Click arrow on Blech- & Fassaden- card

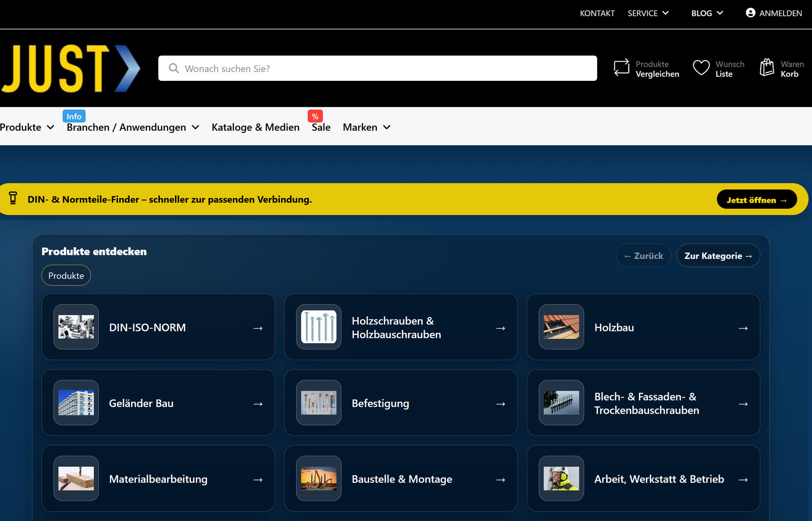click(x=743, y=404)
